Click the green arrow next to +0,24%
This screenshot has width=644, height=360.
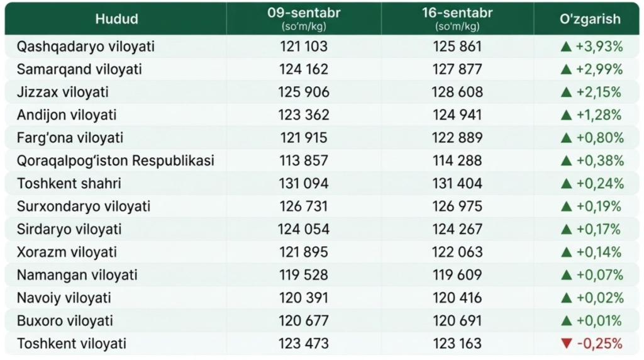point(566,184)
